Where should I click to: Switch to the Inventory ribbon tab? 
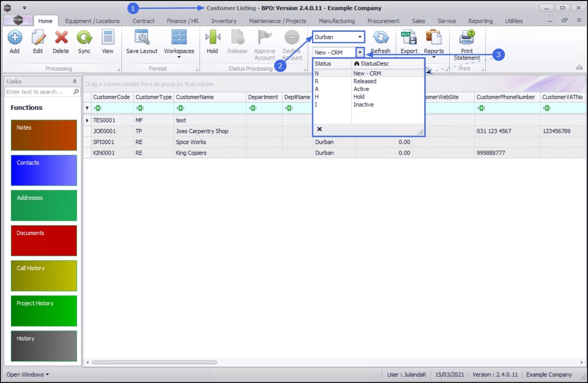pyautogui.click(x=224, y=21)
